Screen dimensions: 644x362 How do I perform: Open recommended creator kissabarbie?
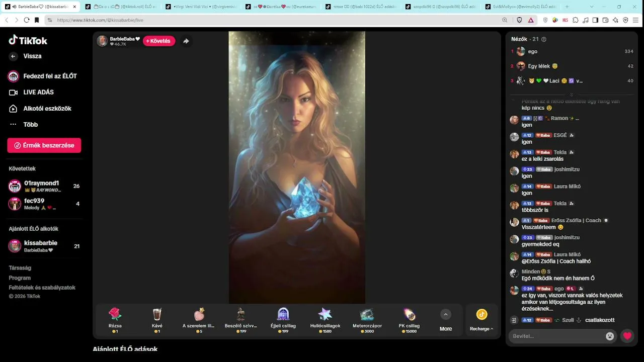click(x=44, y=246)
